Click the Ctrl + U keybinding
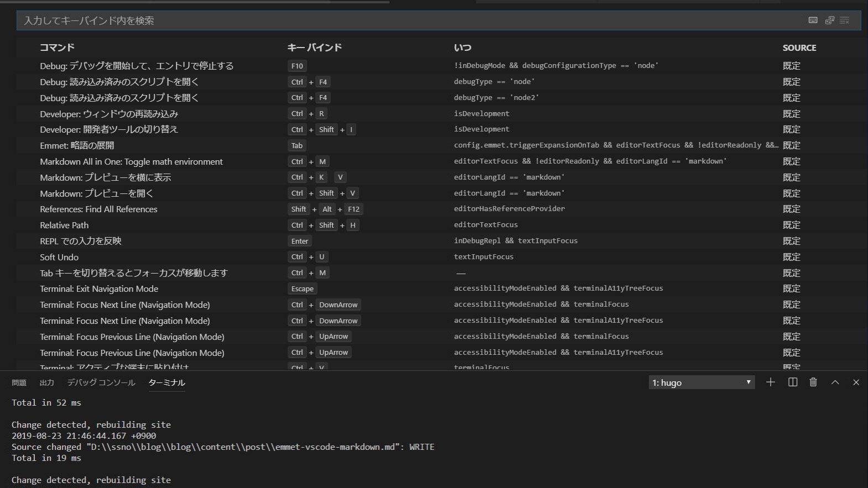 (308, 257)
